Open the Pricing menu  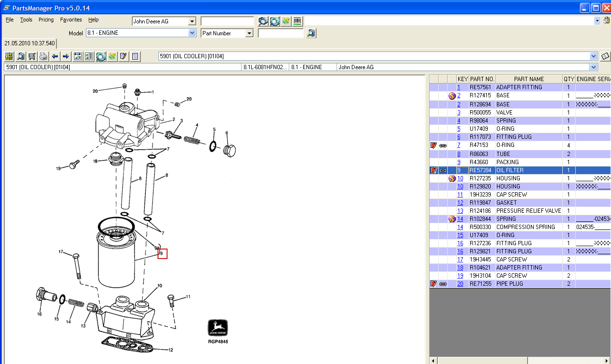coord(46,20)
